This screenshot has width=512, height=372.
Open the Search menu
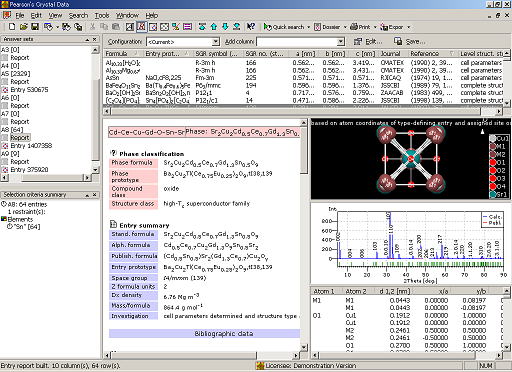coord(78,15)
